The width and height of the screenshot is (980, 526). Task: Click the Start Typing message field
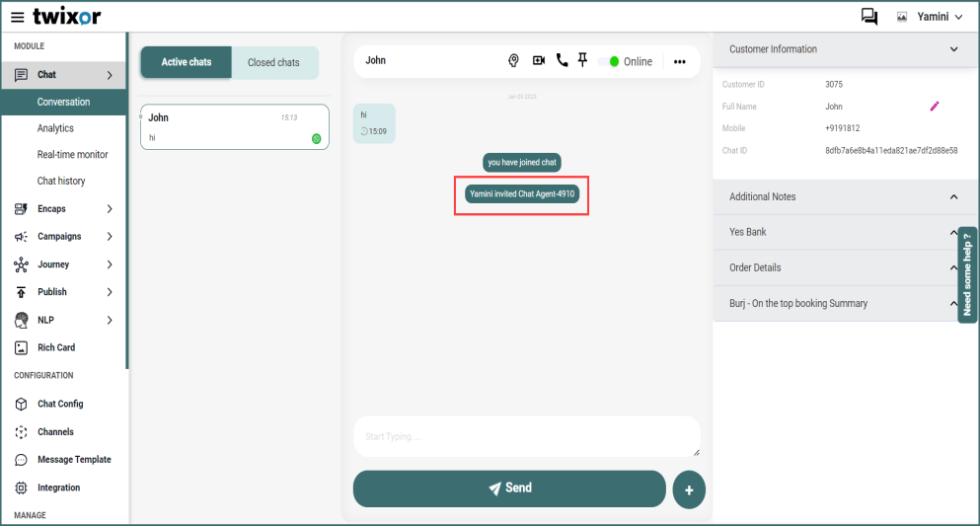click(526, 436)
